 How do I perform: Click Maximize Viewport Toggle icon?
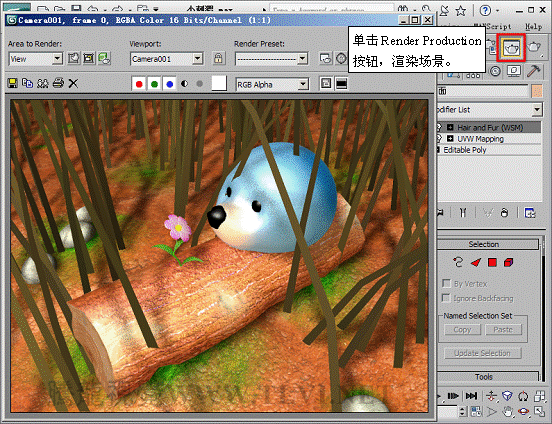pyautogui.click(x=539, y=411)
